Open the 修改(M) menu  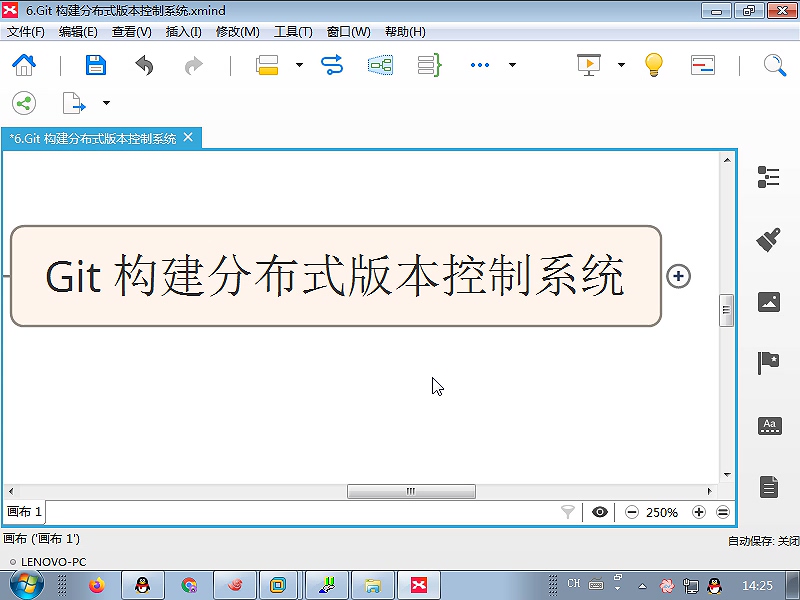[x=238, y=32]
